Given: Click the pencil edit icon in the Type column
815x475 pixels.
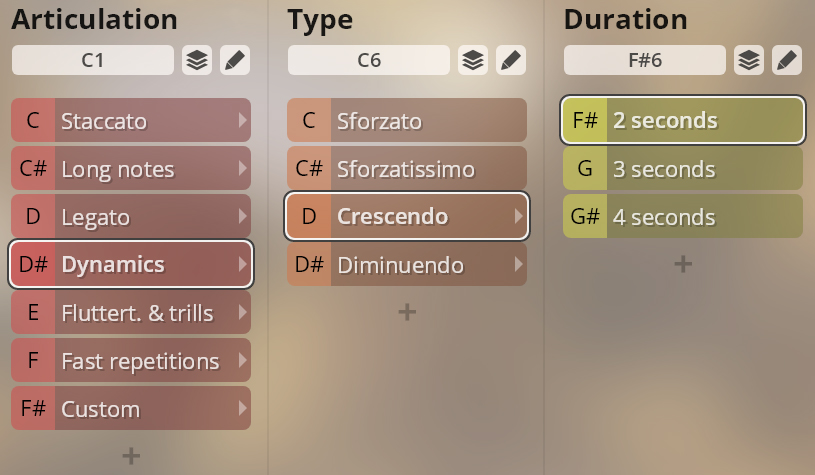Looking at the screenshot, I should pos(511,60).
